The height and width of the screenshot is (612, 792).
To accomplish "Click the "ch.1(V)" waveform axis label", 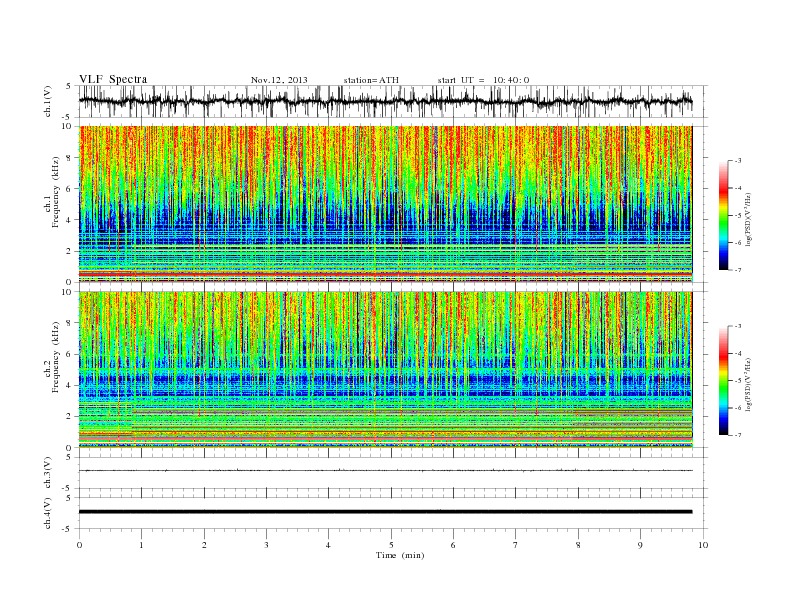I will click(x=47, y=101).
